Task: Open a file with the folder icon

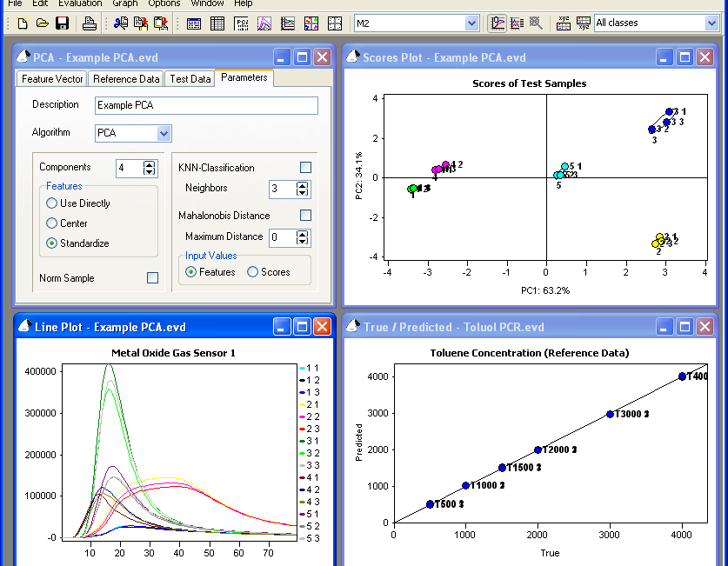Action: pos(43,23)
